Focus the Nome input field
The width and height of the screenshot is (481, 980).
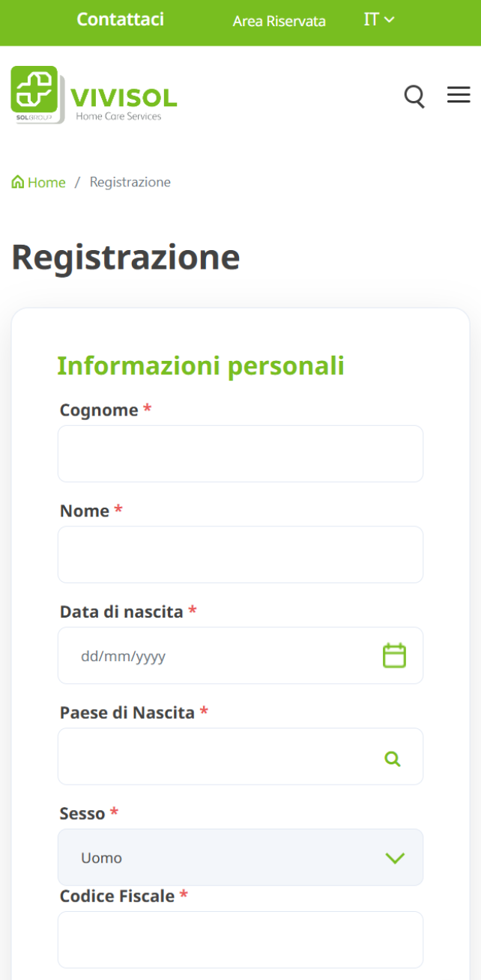[x=240, y=554]
